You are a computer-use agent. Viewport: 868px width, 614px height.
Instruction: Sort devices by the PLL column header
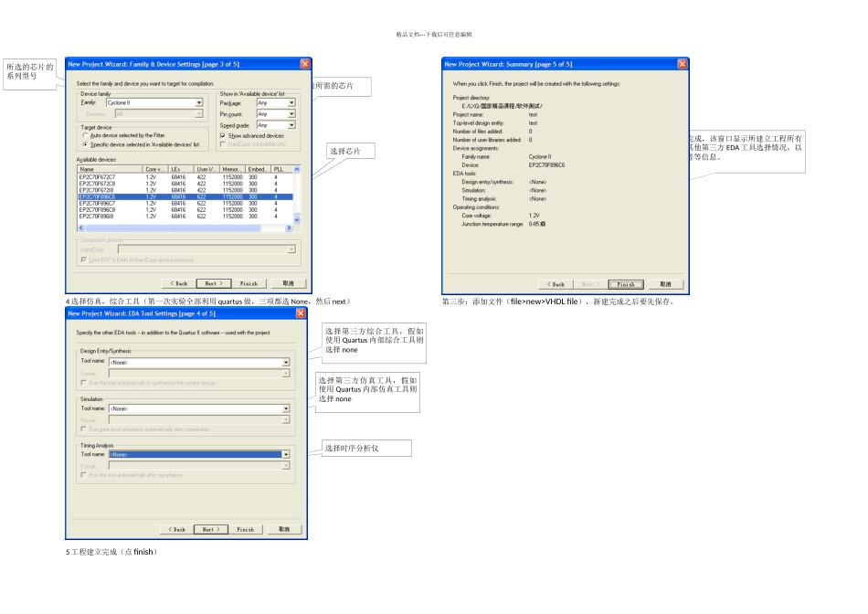(x=281, y=169)
